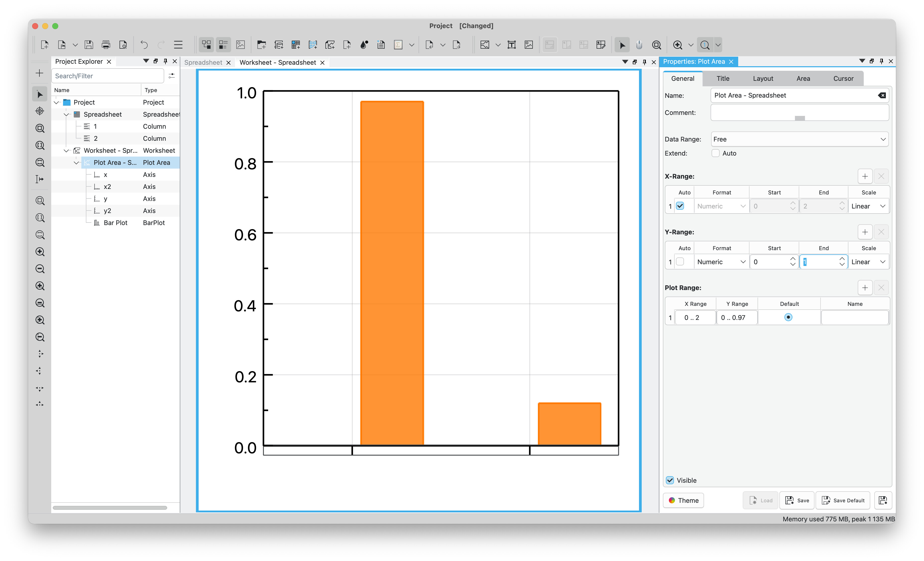The image size is (924, 561).
Task: Click the Undo arrow icon
Action: [x=144, y=45]
